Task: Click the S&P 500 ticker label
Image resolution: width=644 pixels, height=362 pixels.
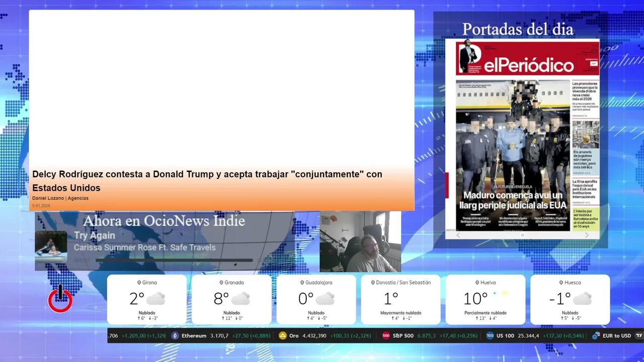Action: click(403, 336)
